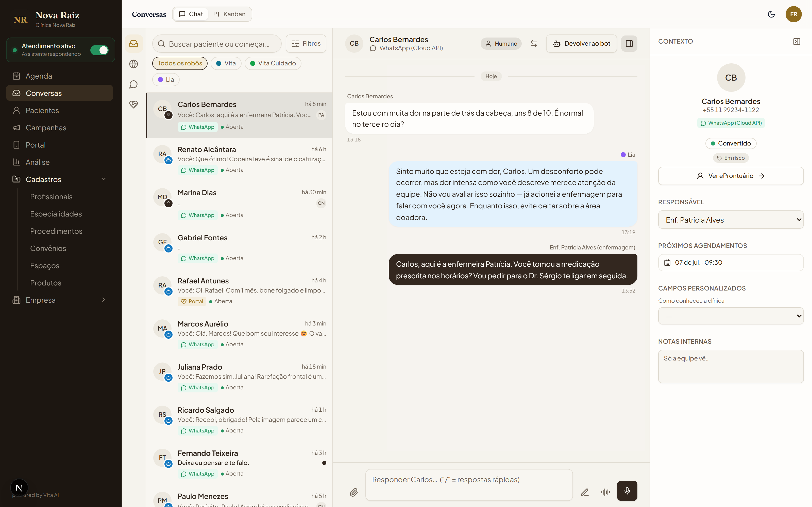
Task: Open the Responsável Enf. Patrícia Alves dropdown
Action: click(731, 220)
